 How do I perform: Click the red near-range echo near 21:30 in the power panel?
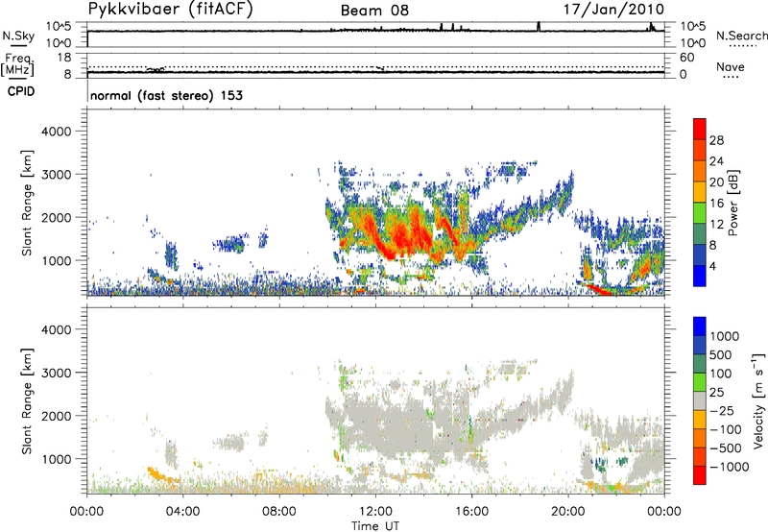tap(598, 289)
